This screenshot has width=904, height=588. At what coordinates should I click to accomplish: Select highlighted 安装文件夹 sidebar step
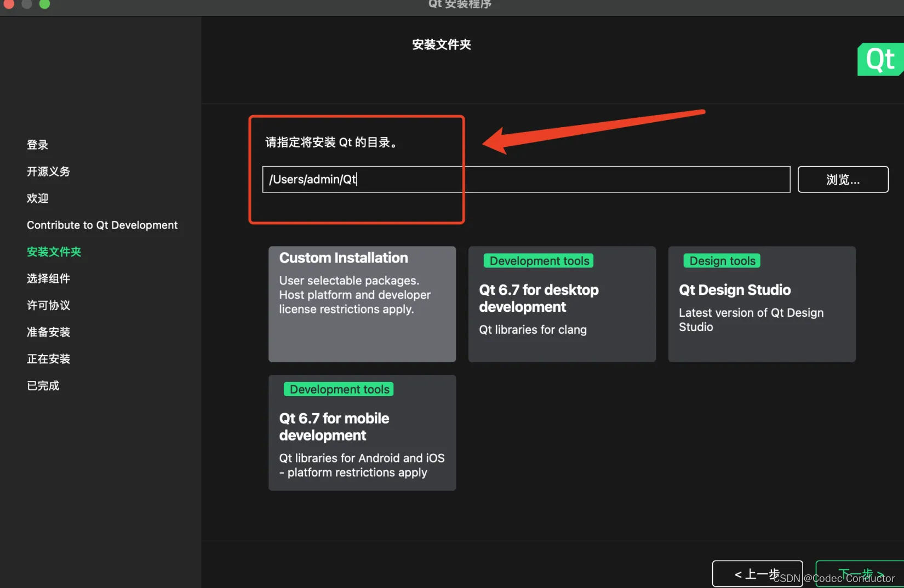coord(54,252)
